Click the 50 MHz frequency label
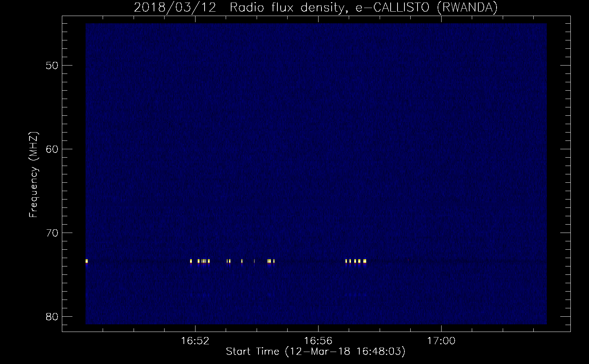589x364 pixels. [52, 66]
